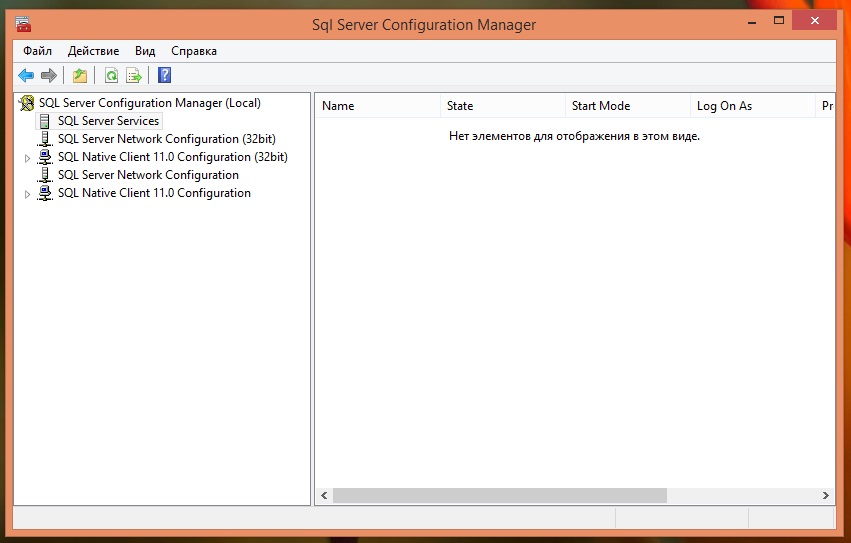
Task: Click icon beside SQL Server Network Configuration (64-bit)
Action: pyautogui.click(x=45, y=175)
